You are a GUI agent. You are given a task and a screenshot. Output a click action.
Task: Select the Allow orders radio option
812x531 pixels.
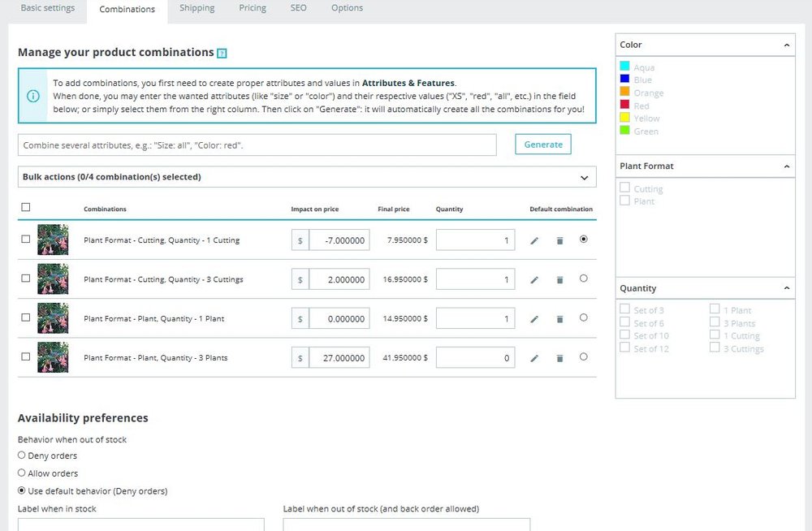[x=22, y=473]
